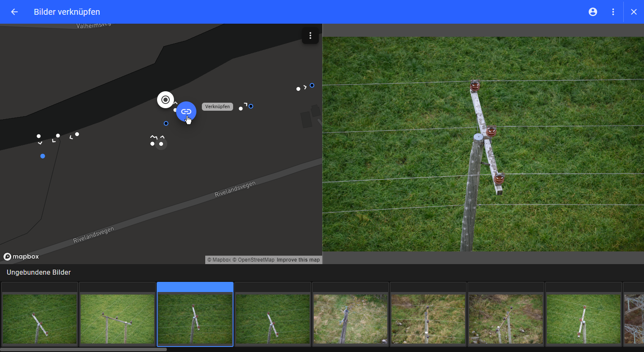Click the solid blue dot marker on map

tap(43, 156)
